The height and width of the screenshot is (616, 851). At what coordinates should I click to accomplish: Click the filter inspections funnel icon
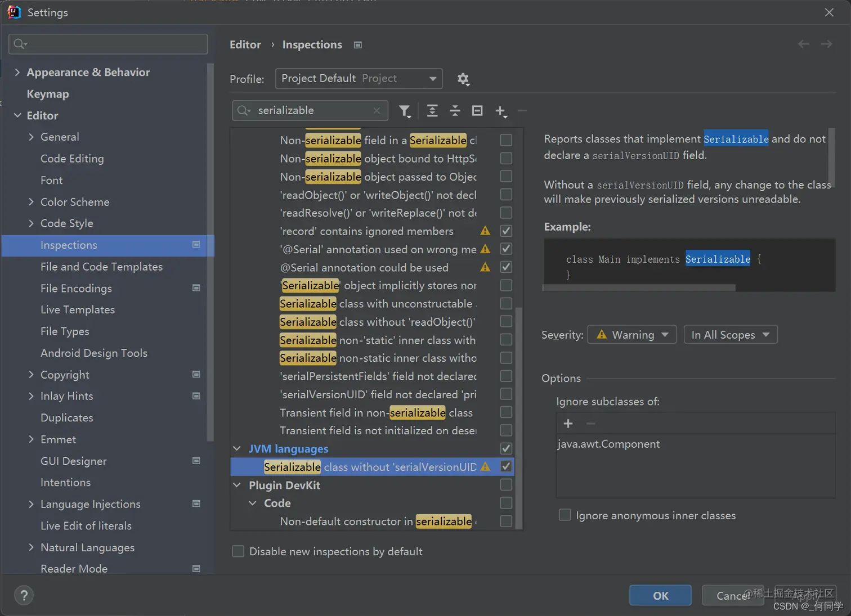click(x=405, y=111)
